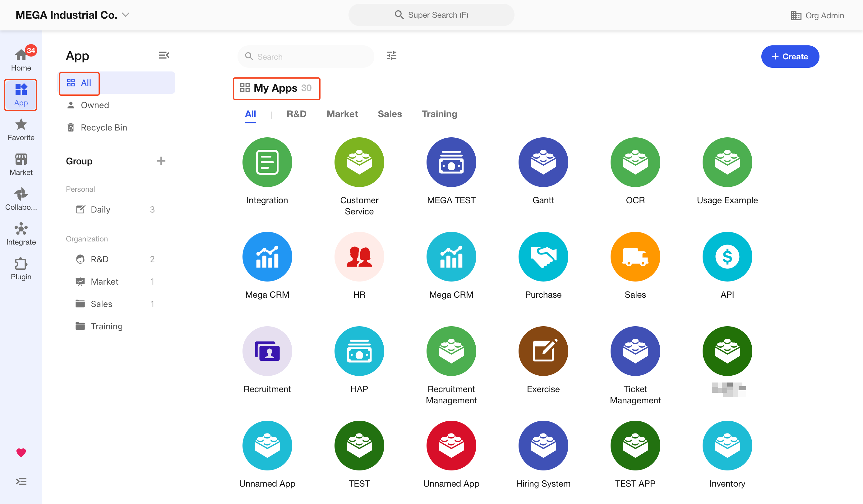Launch the HR app icon
Image resolution: width=863 pixels, height=504 pixels.
coord(359,257)
